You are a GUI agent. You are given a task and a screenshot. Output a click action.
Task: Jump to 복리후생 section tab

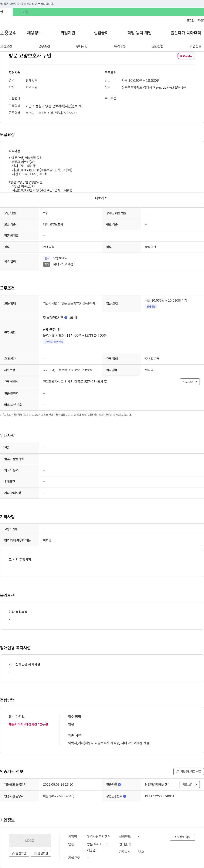click(120, 46)
